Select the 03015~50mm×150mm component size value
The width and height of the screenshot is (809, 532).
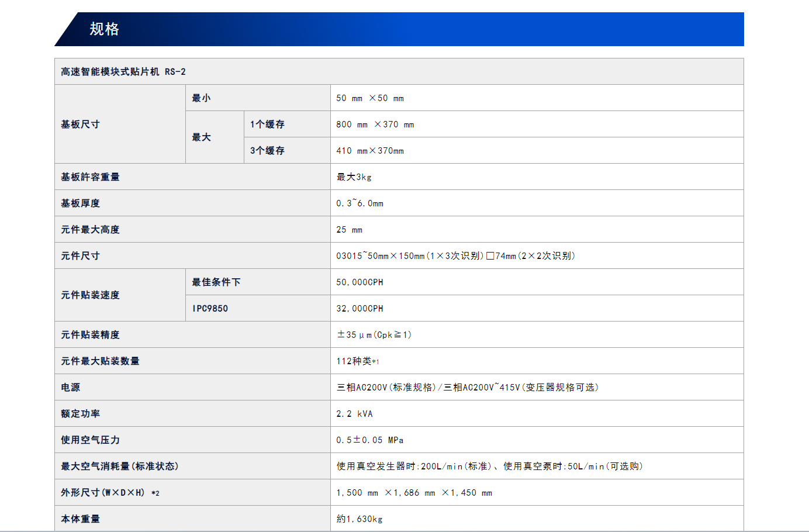pos(456,256)
